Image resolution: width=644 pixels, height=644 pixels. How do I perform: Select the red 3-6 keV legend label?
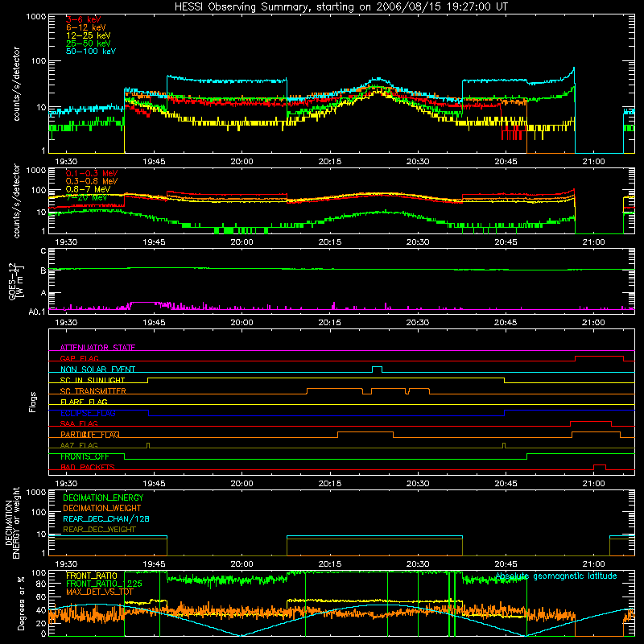click(x=84, y=19)
